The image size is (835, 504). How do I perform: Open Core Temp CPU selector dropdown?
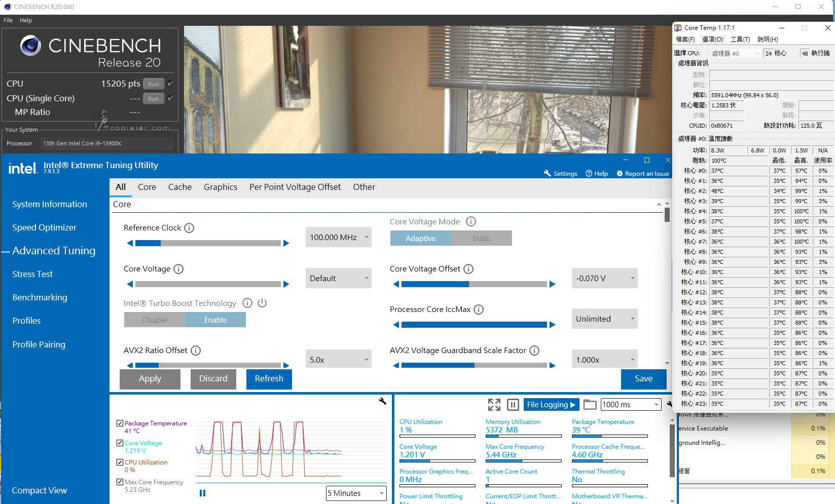736,53
